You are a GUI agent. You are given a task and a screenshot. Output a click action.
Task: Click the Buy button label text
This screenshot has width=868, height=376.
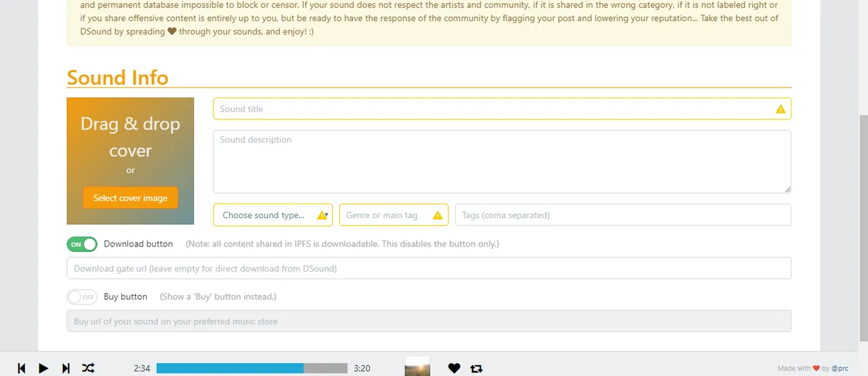tap(125, 297)
